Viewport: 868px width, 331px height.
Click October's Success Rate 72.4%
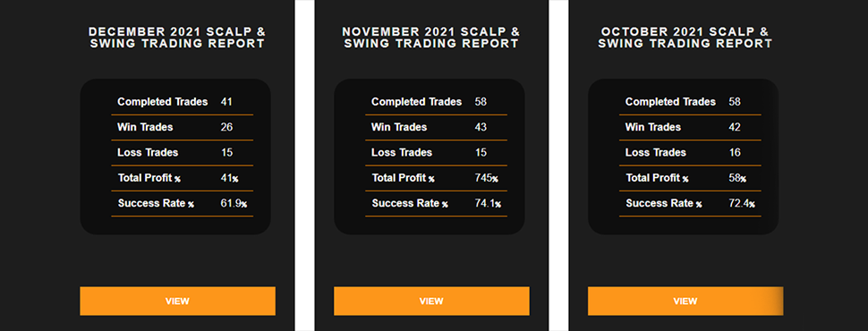pyautogui.click(x=742, y=204)
